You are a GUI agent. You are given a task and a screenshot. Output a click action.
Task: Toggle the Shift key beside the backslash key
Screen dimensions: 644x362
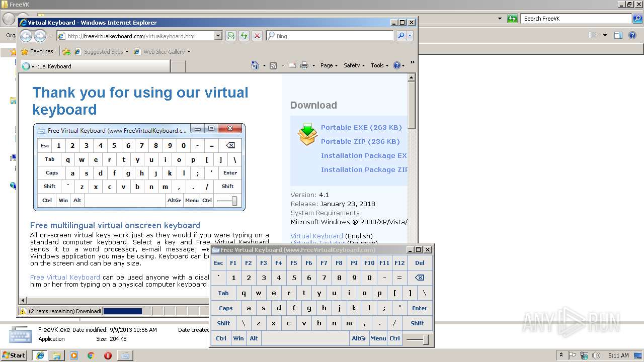(223, 323)
